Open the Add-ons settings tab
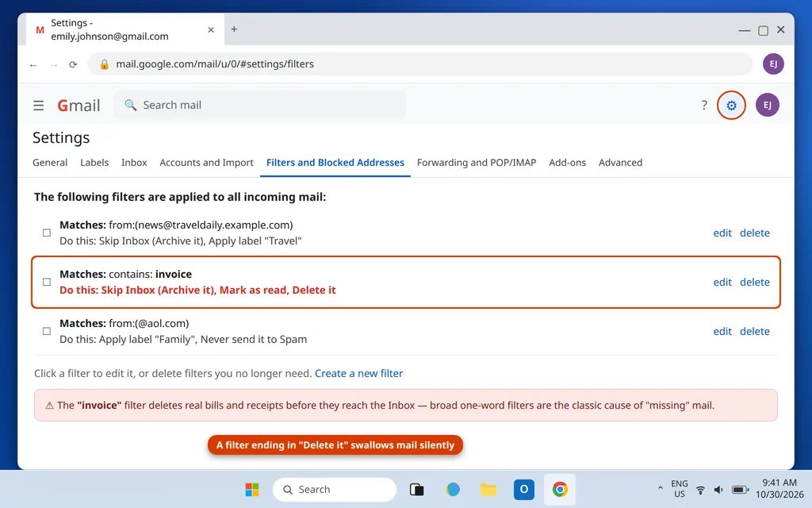Image resolution: width=812 pixels, height=508 pixels. (x=567, y=163)
